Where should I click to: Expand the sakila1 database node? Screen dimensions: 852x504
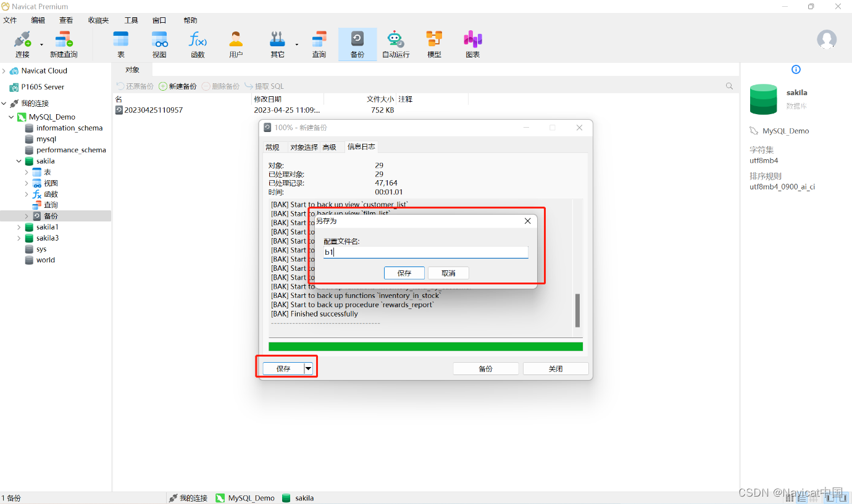coord(19,228)
